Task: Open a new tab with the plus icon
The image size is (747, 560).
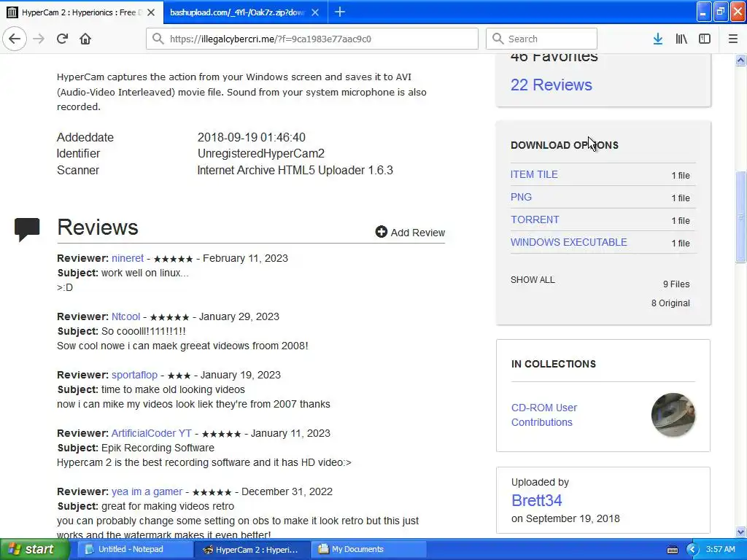Action: (340, 12)
